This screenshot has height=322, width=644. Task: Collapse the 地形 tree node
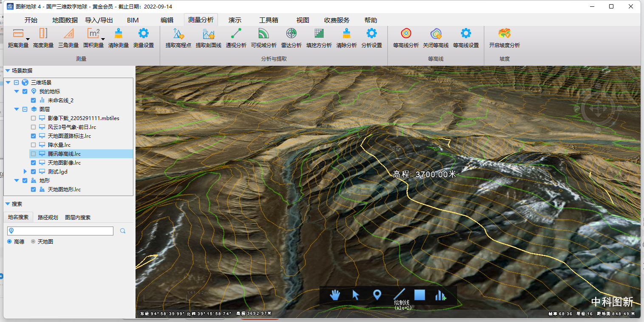17,180
